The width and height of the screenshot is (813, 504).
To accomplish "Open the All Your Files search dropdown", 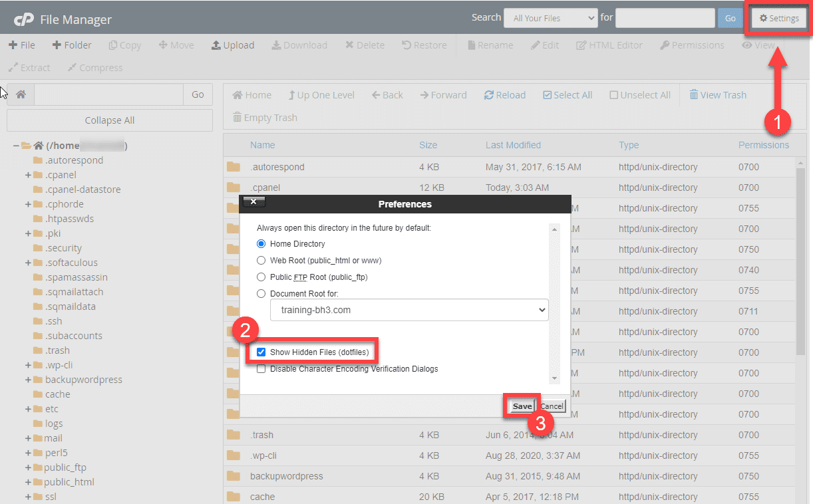I will click(x=550, y=18).
